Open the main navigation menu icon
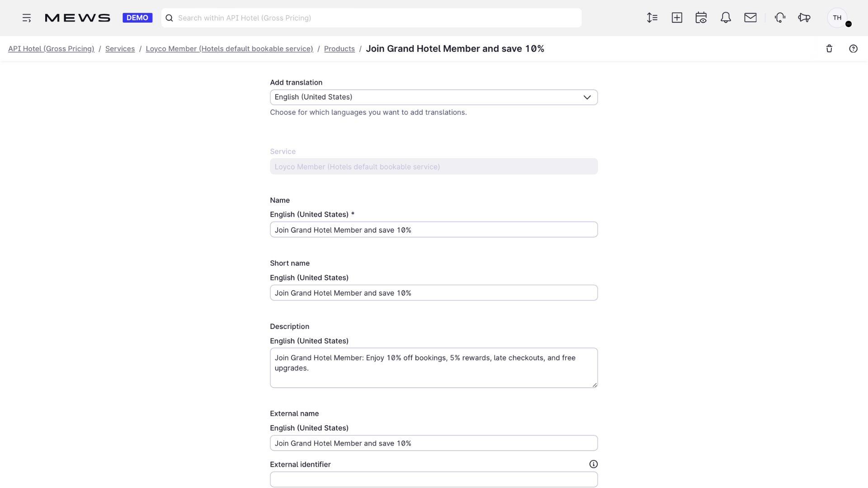 click(27, 18)
